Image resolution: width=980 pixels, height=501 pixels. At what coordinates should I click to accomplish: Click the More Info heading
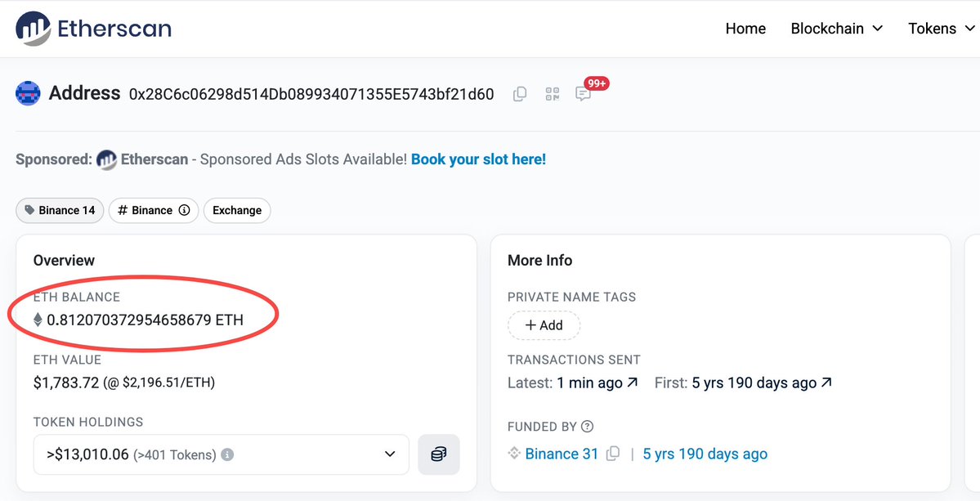540,261
